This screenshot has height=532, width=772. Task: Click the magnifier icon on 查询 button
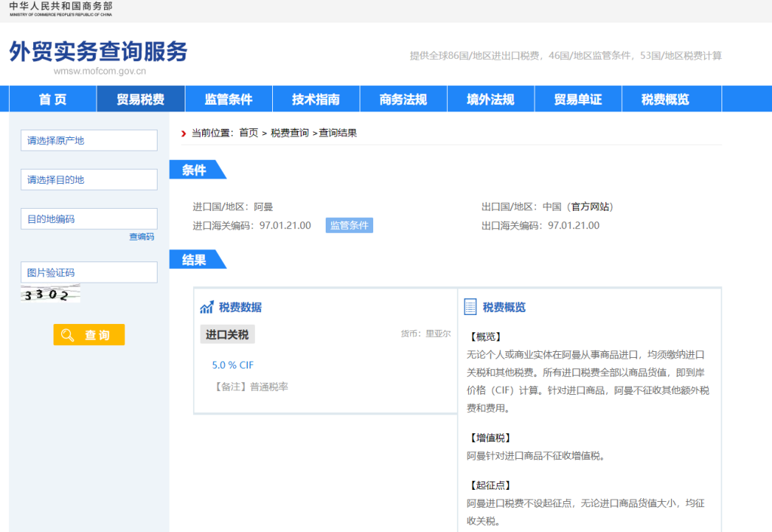coord(67,335)
